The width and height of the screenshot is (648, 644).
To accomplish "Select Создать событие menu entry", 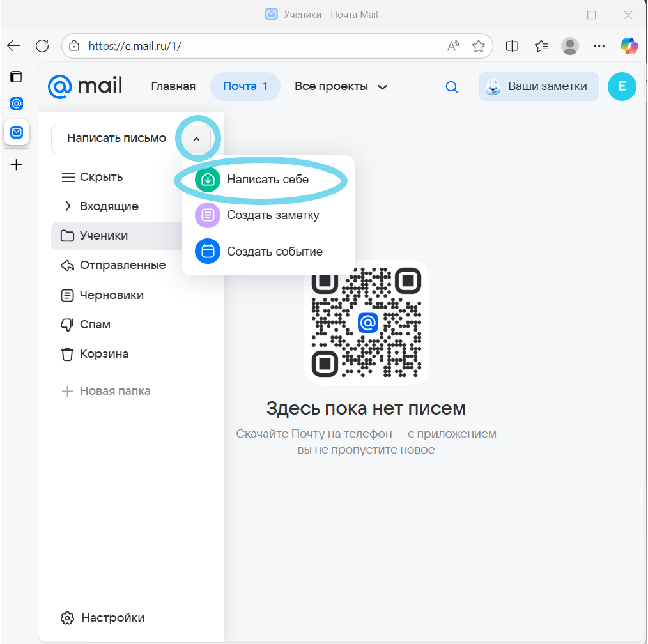I will pyautogui.click(x=274, y=252).
